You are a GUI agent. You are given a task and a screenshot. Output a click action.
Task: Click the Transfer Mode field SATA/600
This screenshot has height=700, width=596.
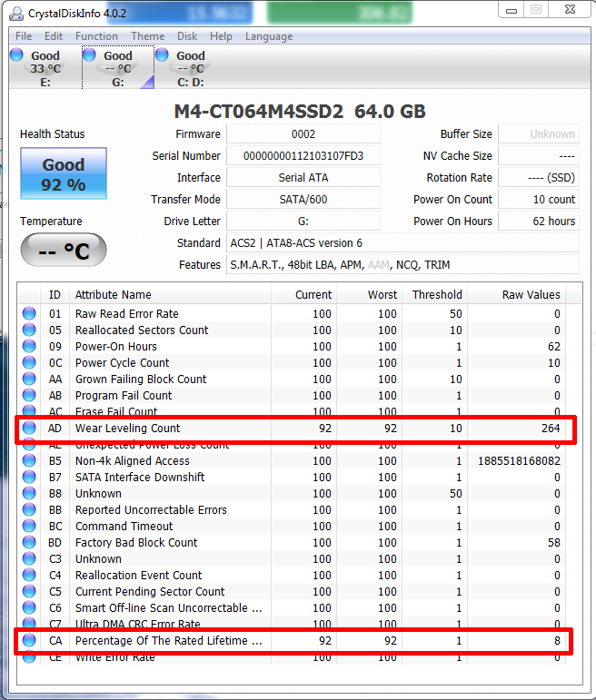point(303,199)
